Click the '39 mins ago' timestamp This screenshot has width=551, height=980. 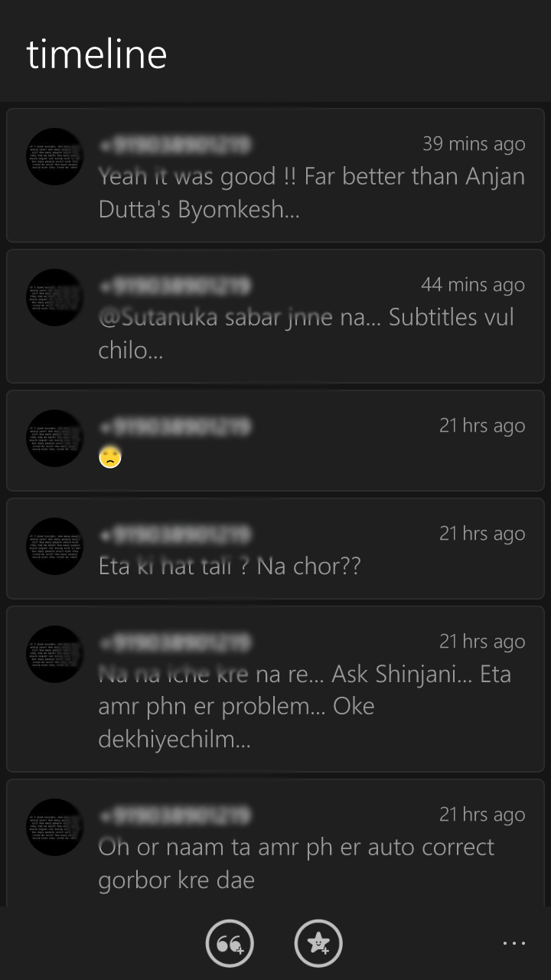point(474,143)
